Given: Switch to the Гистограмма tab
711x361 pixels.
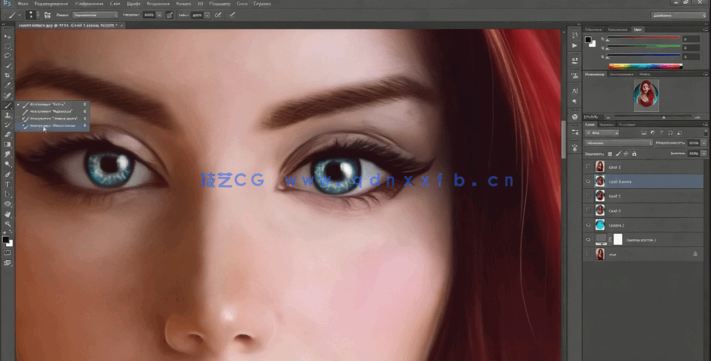Looking at the screenshot, I should pyautogui.click(x=621, y=74).
